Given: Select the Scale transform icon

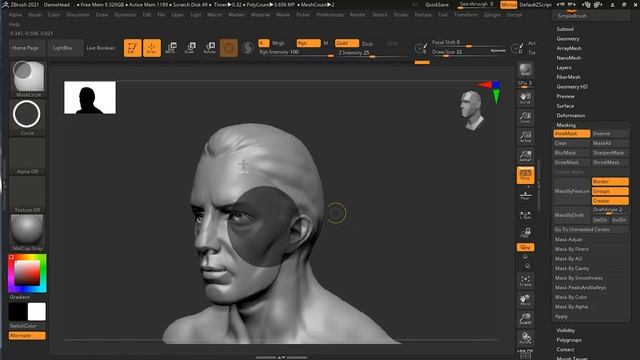Looking at the screenshot, I should click(x=190, y=48).
